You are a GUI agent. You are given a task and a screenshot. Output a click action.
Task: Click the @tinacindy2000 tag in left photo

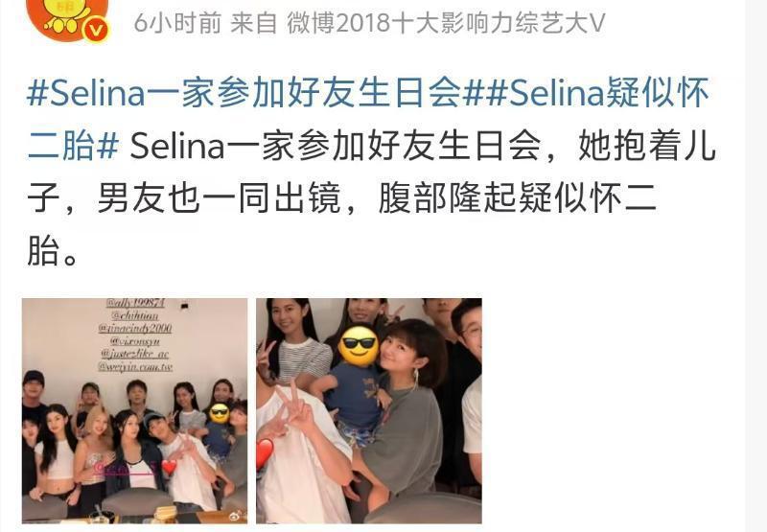[135, 328]
